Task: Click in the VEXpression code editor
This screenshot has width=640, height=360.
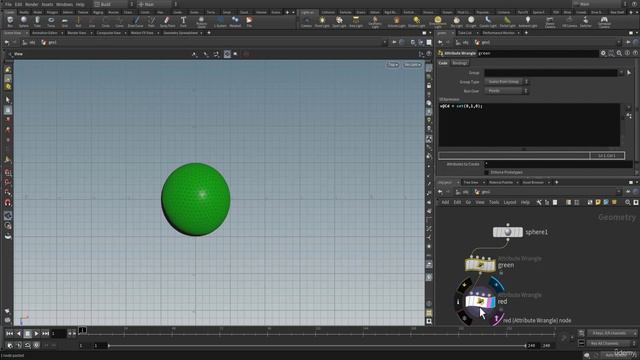Action: pyautogui.click(x=529, y=125)
